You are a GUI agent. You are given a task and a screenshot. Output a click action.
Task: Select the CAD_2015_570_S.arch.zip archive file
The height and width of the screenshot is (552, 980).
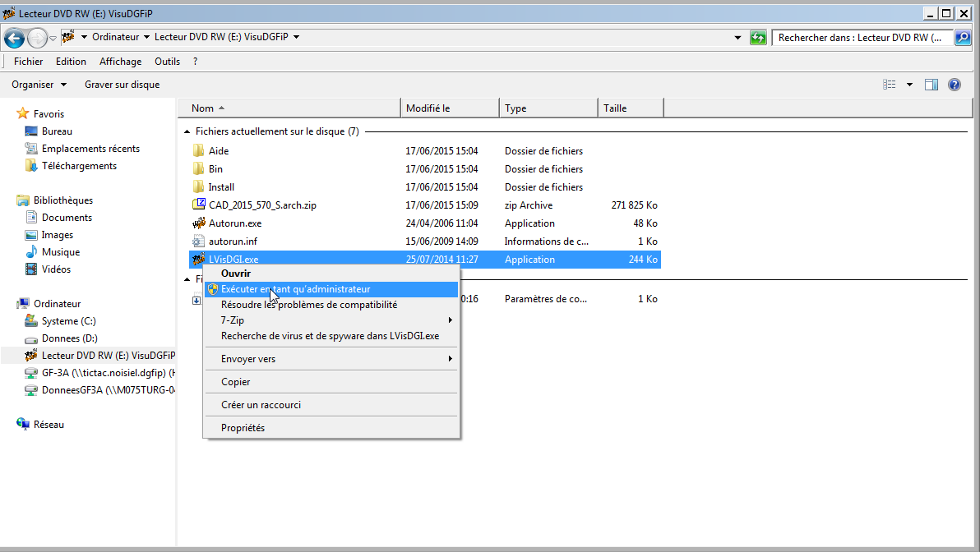261,205
